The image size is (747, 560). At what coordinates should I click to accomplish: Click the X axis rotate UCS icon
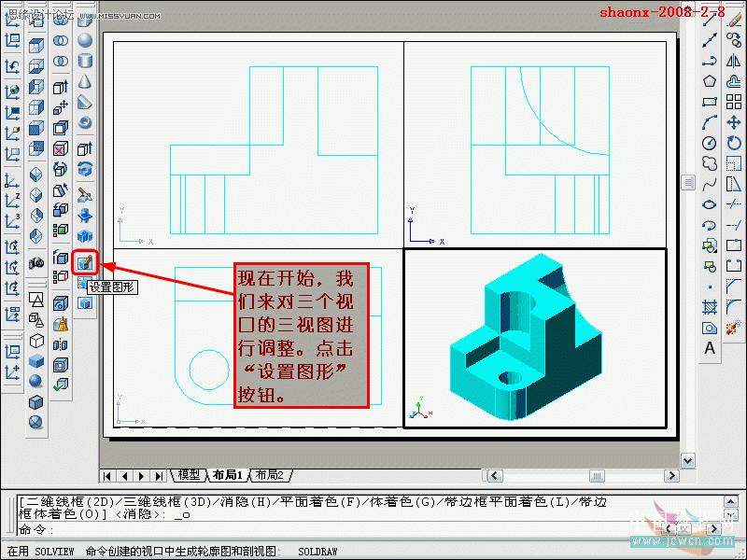pyautogui.click(x=12, y=247)
